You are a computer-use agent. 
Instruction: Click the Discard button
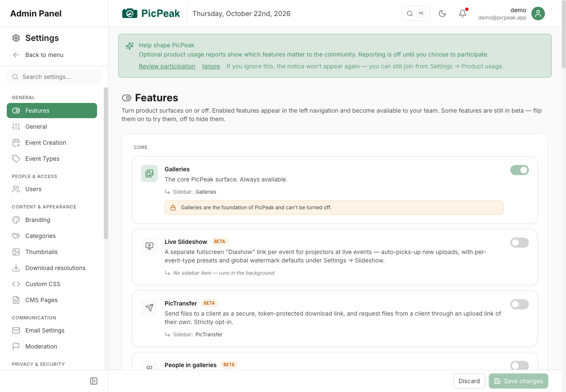pyautogui.click(x=469, y=381)
